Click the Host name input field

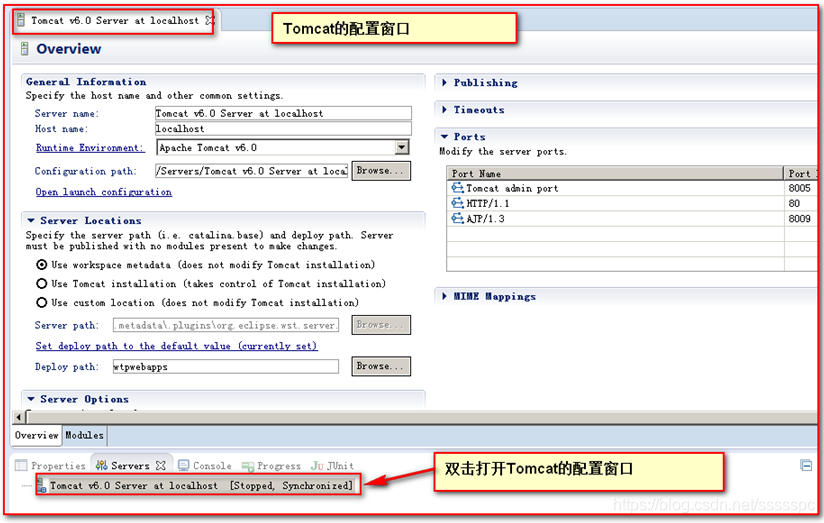point(283,128)
